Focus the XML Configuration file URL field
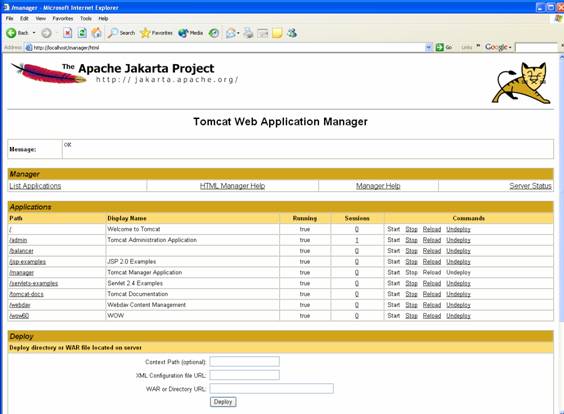 pos(245,375)
